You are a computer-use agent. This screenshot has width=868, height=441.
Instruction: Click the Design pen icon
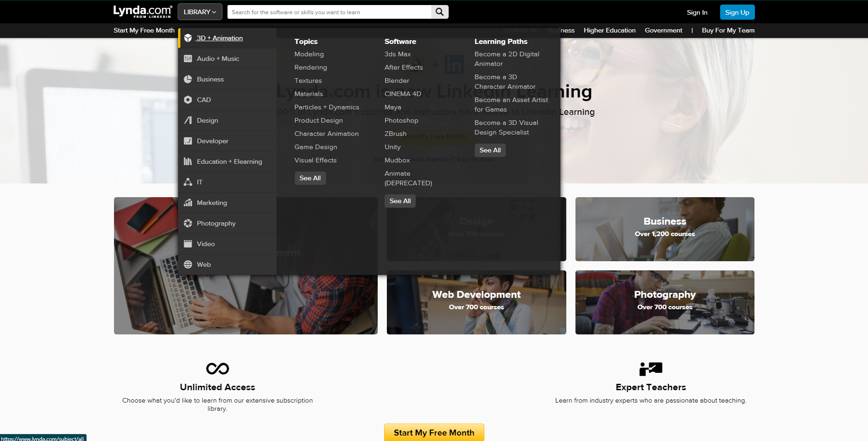point(188,120)
